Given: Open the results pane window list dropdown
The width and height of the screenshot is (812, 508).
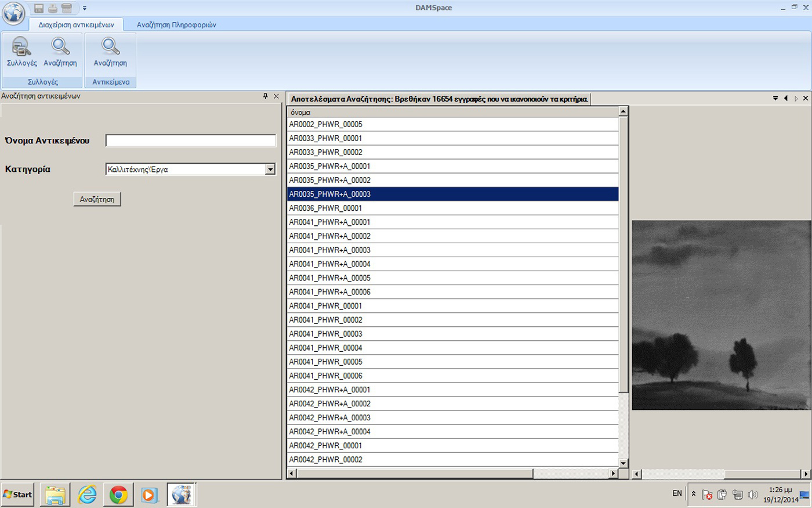Looking at the screenshot, I should click(775, 99).
